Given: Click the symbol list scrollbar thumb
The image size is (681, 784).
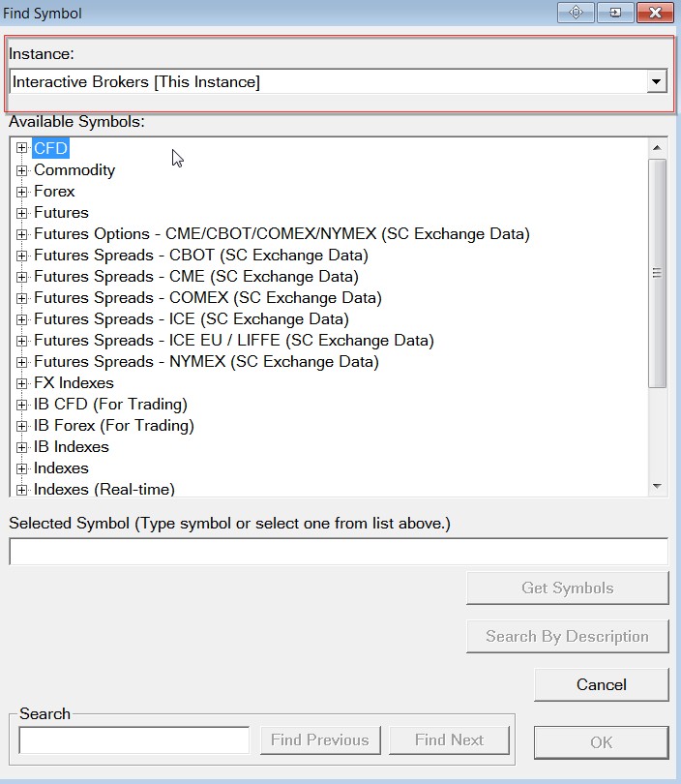Looking at the screenshot, I should tap(657, 273).
